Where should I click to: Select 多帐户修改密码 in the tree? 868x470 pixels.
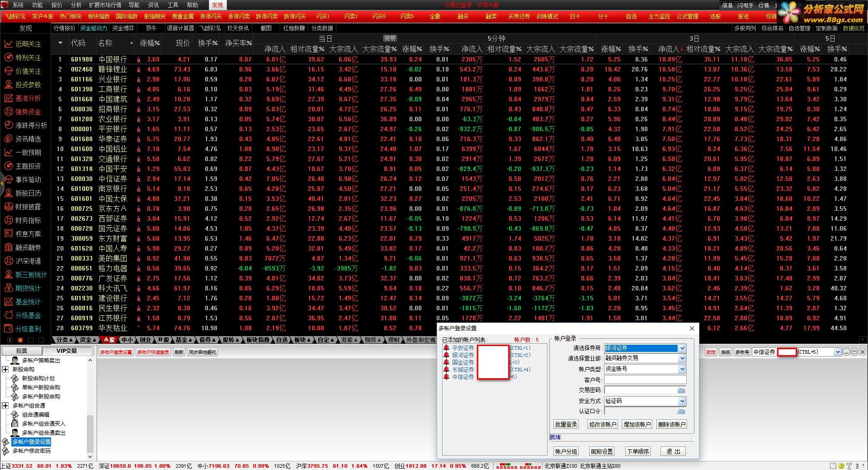[32, 451]
